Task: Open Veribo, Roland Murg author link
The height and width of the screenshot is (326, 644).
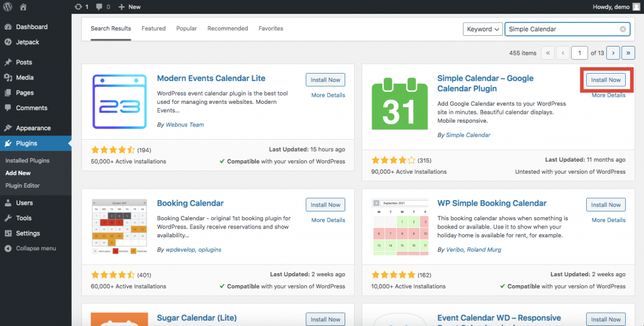Action: pos(474,250)
